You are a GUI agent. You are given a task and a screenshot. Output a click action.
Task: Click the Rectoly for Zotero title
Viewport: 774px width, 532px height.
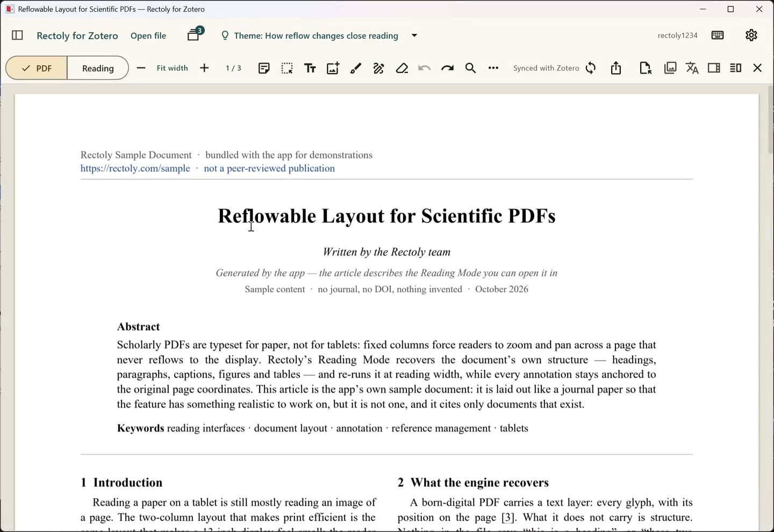pos(77,35)
